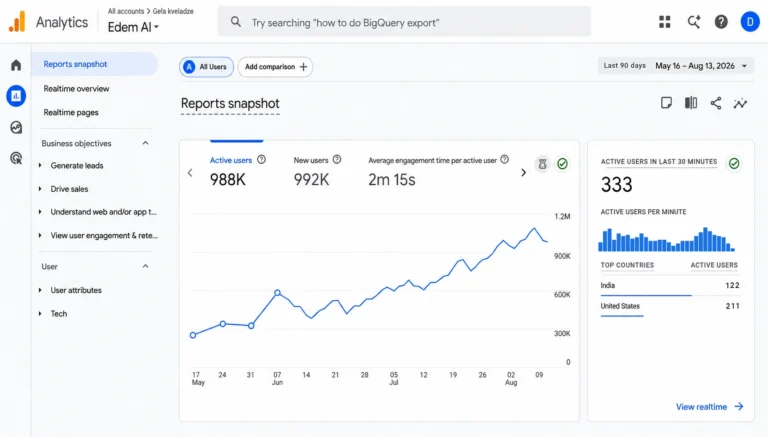Open the Help question mark icon

coord(721,22)
